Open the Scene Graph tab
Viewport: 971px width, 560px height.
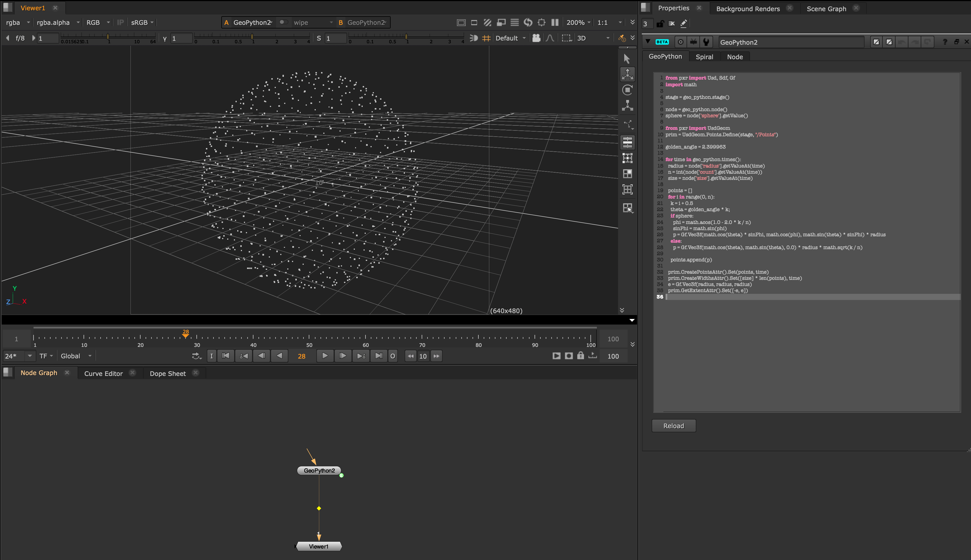826,8
